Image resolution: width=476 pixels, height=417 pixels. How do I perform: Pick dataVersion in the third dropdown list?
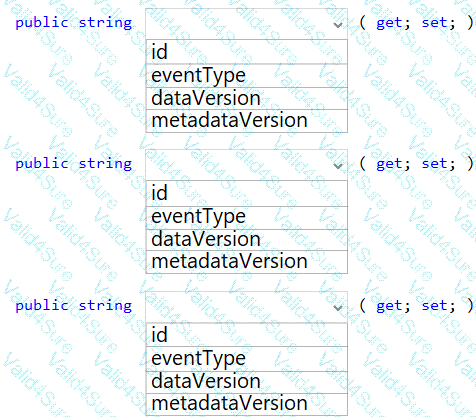tap(247, 382)
